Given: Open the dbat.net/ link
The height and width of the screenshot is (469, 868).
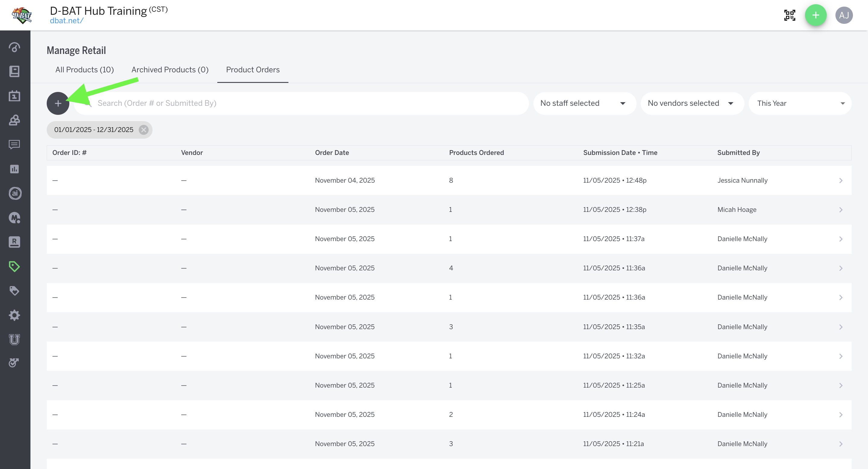Looking at the screenshot, I should pyautogui.click(x=66, y=20).
